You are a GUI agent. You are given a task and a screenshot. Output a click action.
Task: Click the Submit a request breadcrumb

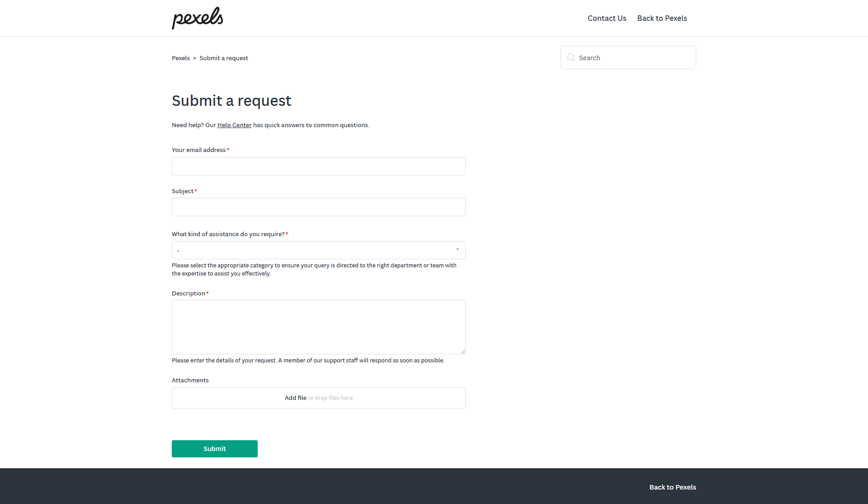(223, 58)
